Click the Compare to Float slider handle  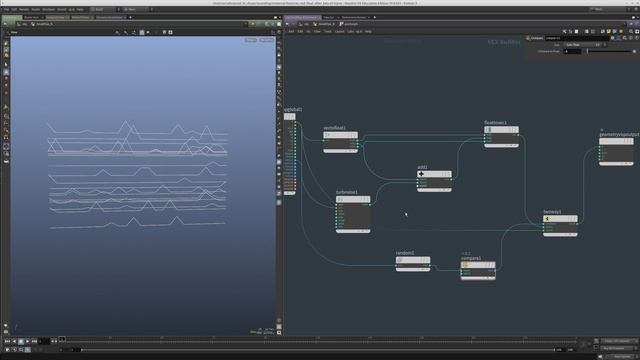click(x=587, y=51)
